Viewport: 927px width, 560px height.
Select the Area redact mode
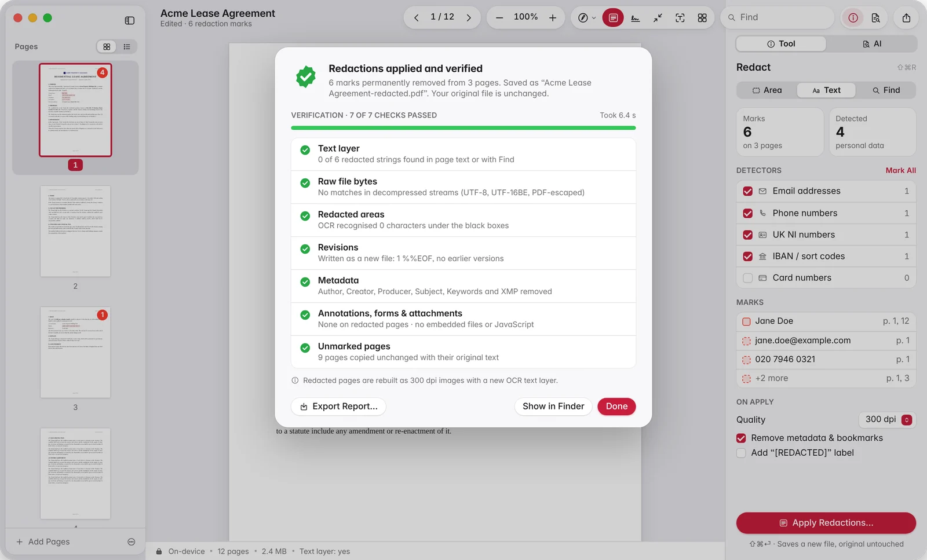point(767,90)
